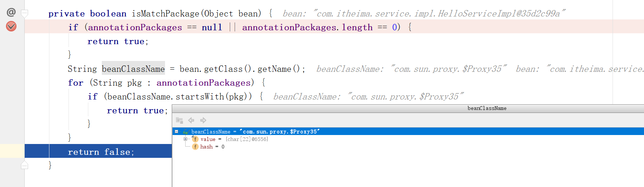Click the first 'return true;' statement

click(x=117, y=41)
